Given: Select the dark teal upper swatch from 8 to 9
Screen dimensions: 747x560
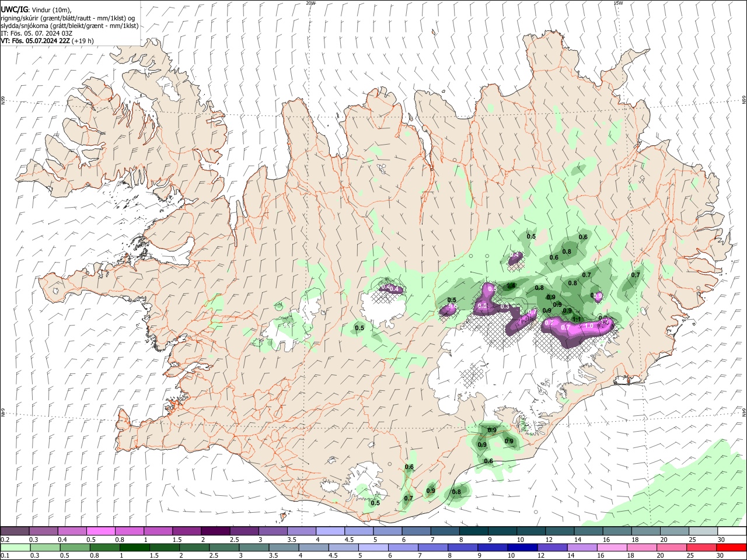Looking at the screenshot, I should click(x=473, y=531).
